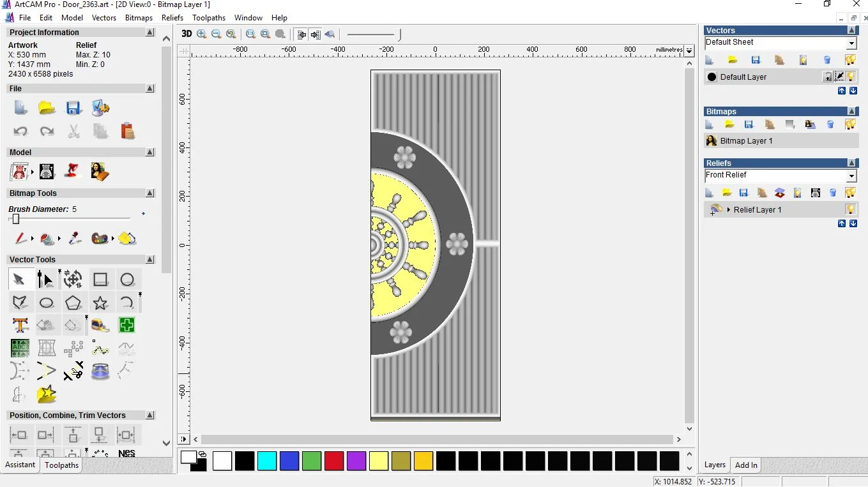Select Bitmap Layer 1 in Bitmaps panel
868x487 pixels.
pyautogui.click(x=746, y=140)
